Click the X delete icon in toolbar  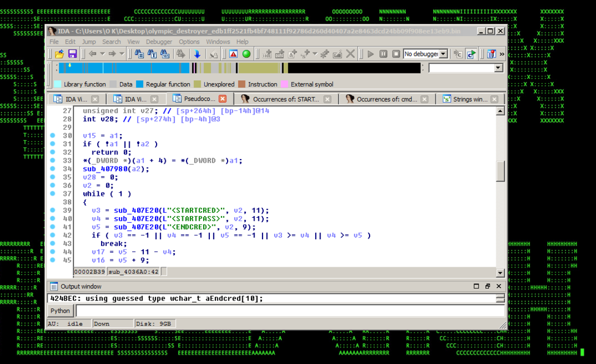coord(350,54)
